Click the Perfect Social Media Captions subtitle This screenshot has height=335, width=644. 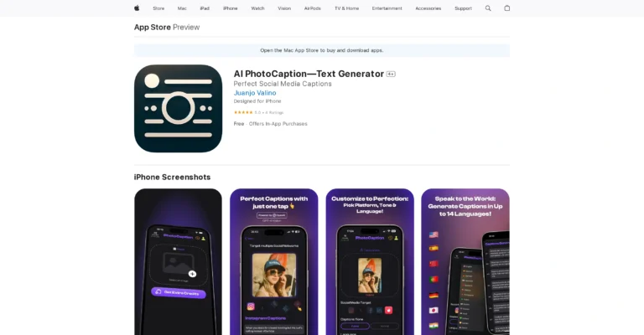pos(283,84)
